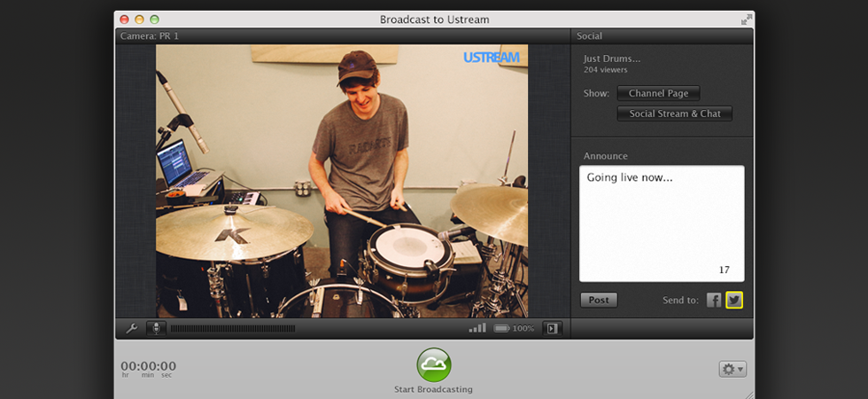This screenshot has width=868, height=399.
Task: Click the 17 characters counter
Action: tap(725, 270)
